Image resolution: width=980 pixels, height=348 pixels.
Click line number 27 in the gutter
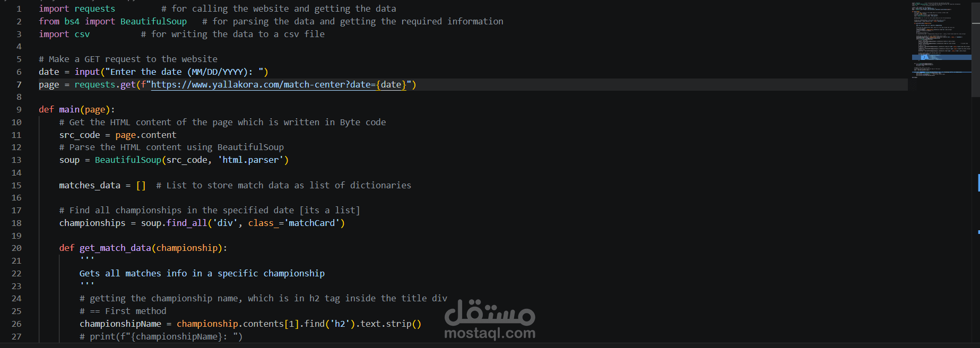point(16,337)
